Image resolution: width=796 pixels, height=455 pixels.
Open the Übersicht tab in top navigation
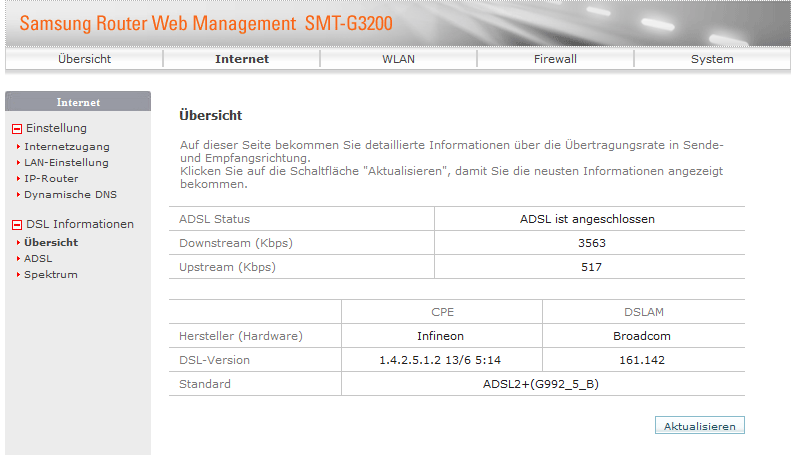click(x=84, y=59)
